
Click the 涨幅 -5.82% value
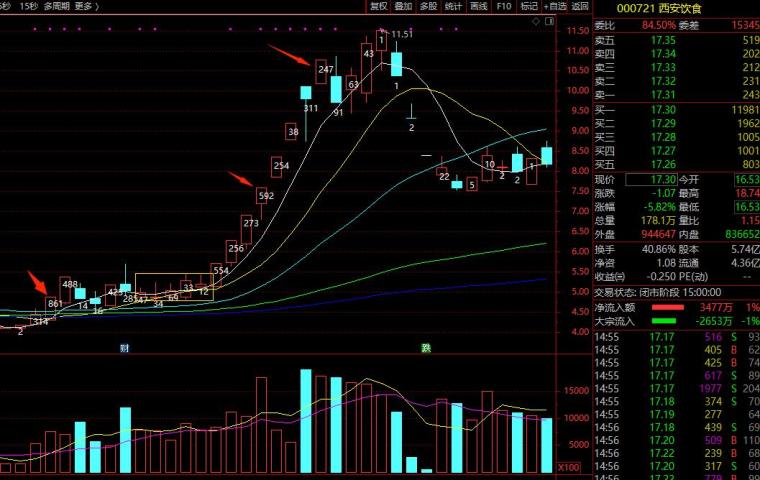(x=659, y=207)
